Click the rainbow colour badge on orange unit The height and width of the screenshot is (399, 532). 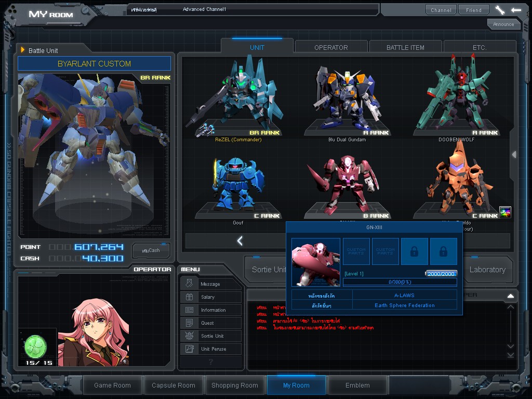505,212
